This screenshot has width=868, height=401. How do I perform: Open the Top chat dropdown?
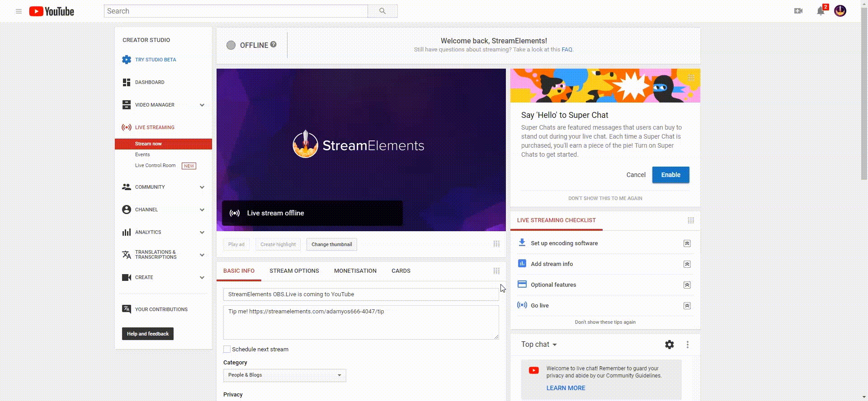[539, 345]
